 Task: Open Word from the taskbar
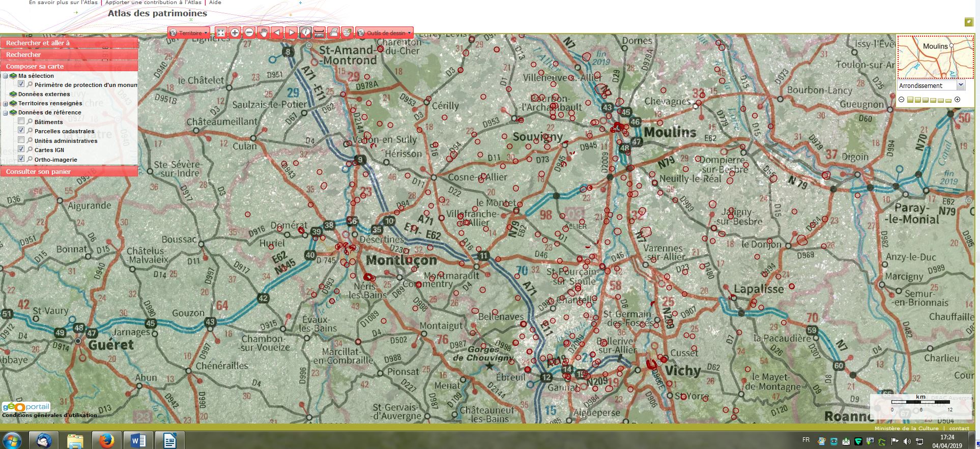point(138,440)
